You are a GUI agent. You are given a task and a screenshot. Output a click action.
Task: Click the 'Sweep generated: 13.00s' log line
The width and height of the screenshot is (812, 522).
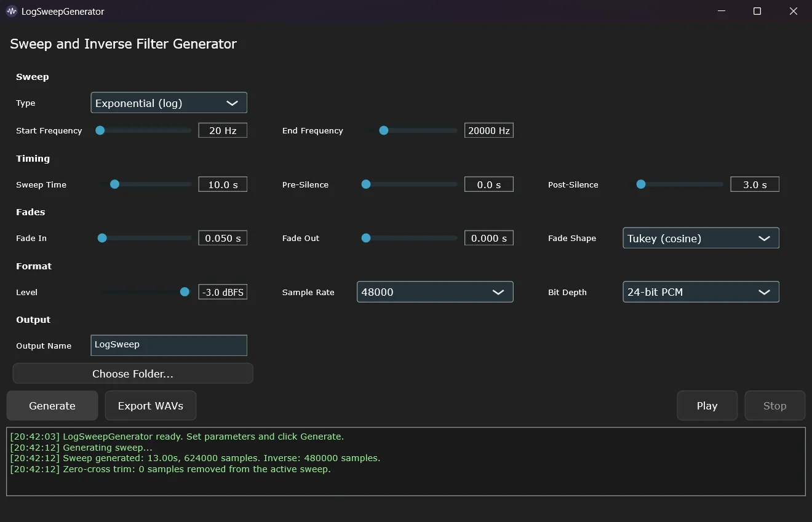coord(195,458)
